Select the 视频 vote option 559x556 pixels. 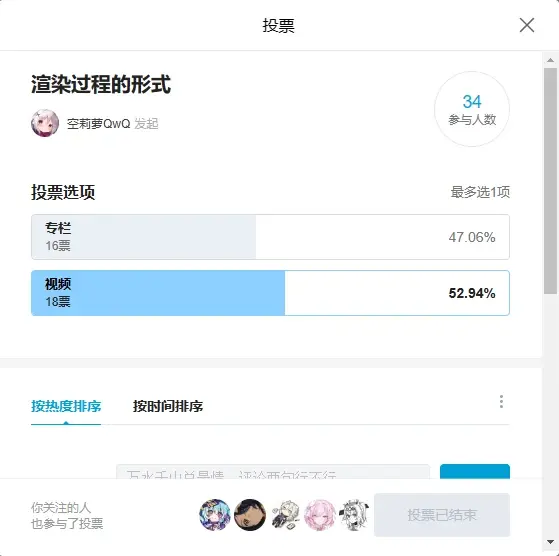coord(270,293)
